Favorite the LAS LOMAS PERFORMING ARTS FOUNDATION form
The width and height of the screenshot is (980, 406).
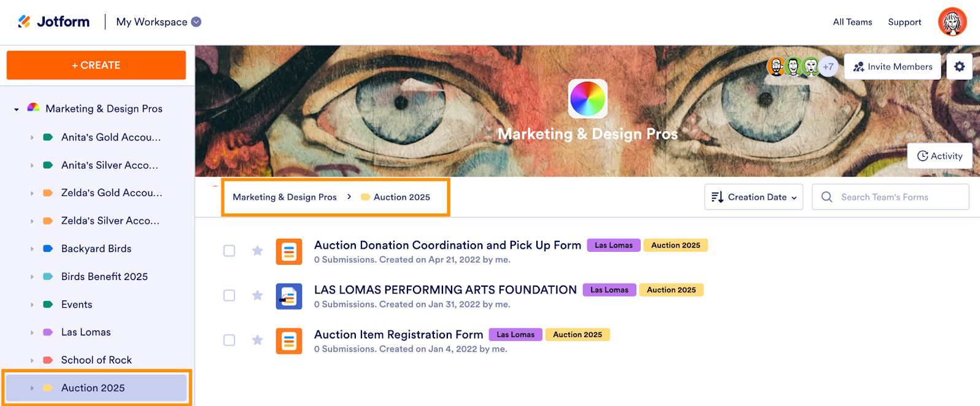258,295
